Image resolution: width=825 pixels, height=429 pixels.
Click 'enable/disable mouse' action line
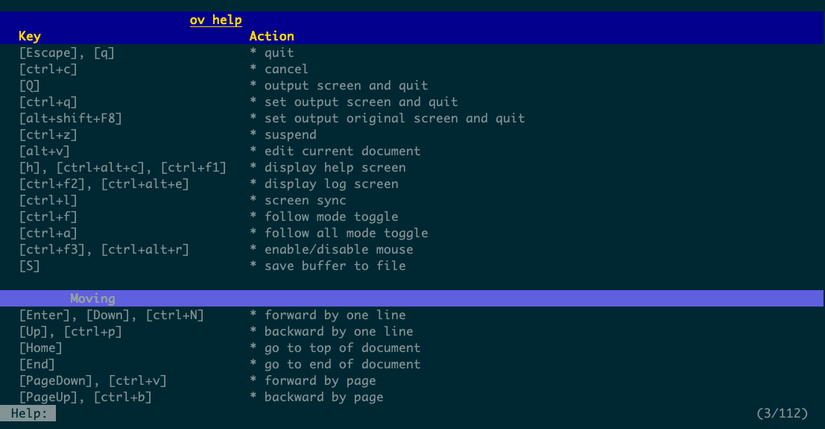tap(338, 249)
